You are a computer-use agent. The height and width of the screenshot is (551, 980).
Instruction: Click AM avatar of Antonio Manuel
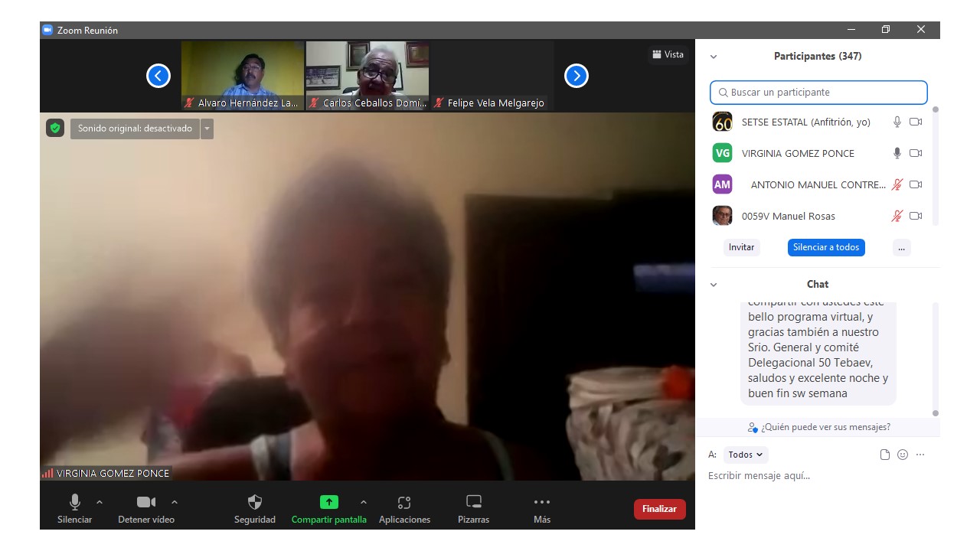(722, 184)
